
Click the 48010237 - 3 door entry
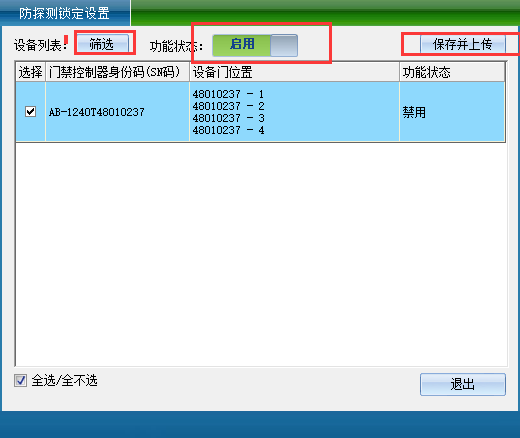click(228, 118)
